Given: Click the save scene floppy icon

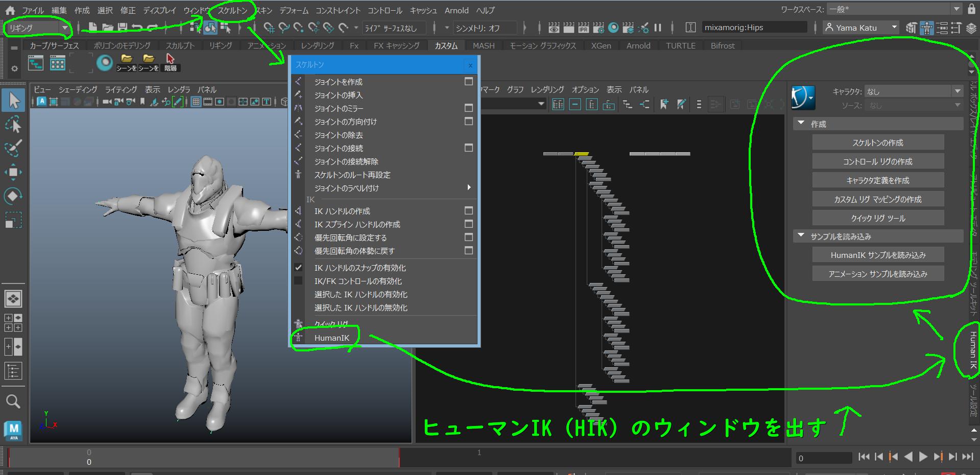Looking at the screenshot, I should tap(123, 28).
